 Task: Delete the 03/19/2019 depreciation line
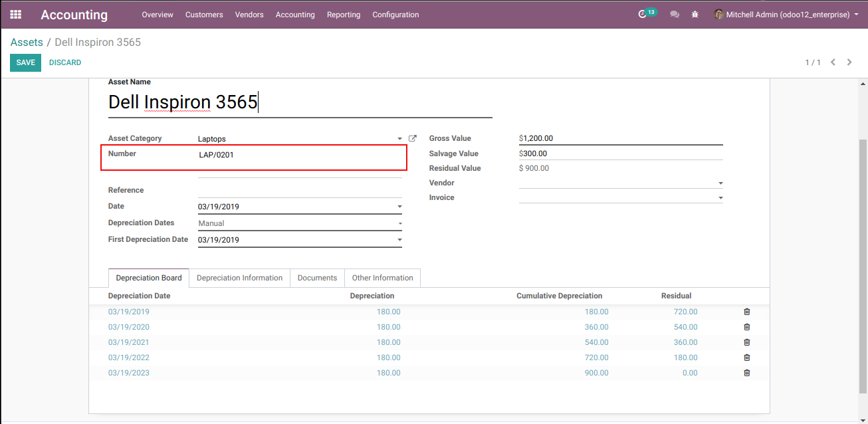746,312
